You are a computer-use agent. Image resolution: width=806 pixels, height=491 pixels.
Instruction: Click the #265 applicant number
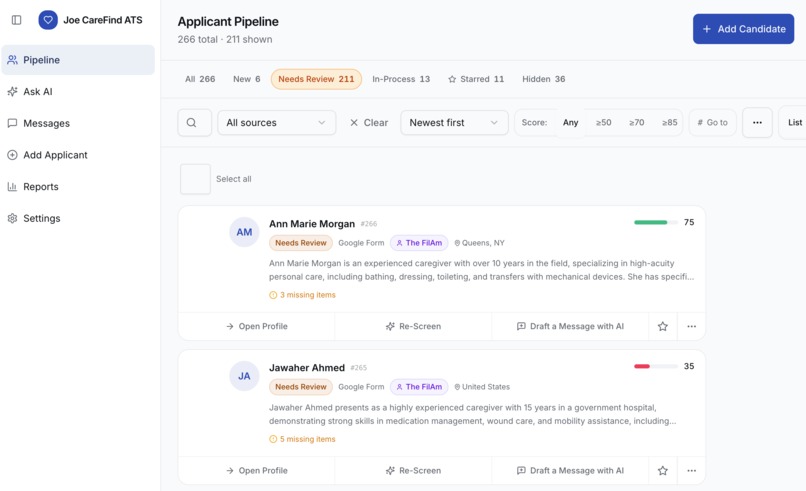(359, 368)
